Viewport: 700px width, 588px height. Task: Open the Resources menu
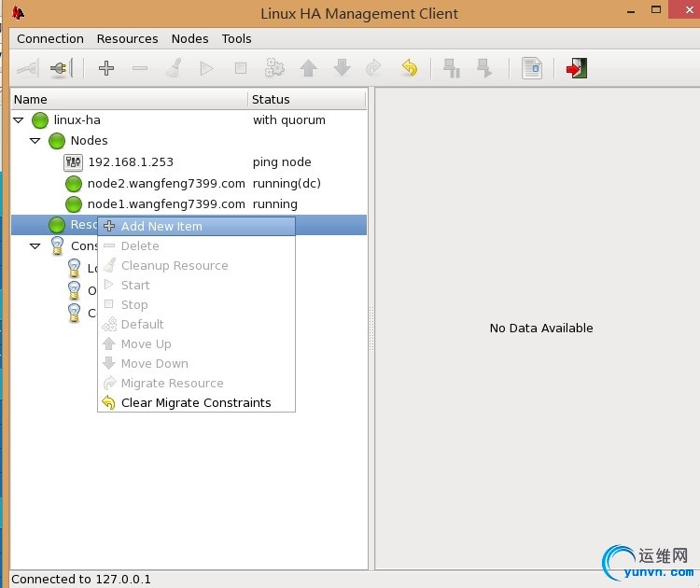(x=127, y=39)
